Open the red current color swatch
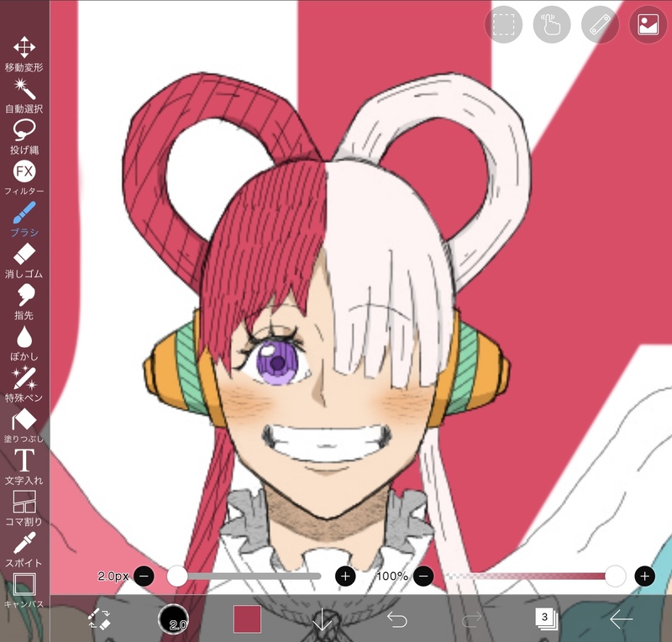Viewport: 672px width, 642px height. pos(247,618)
